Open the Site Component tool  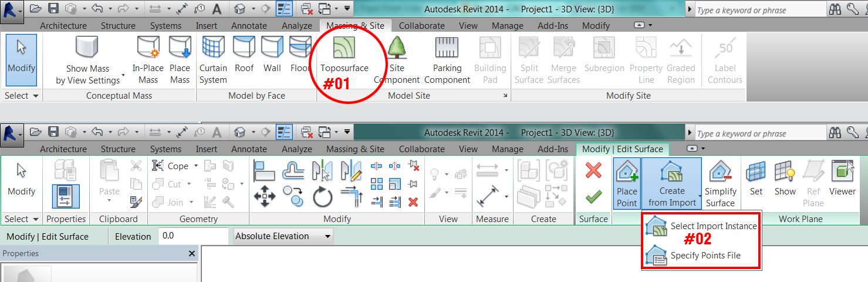[x=397, y=59]
